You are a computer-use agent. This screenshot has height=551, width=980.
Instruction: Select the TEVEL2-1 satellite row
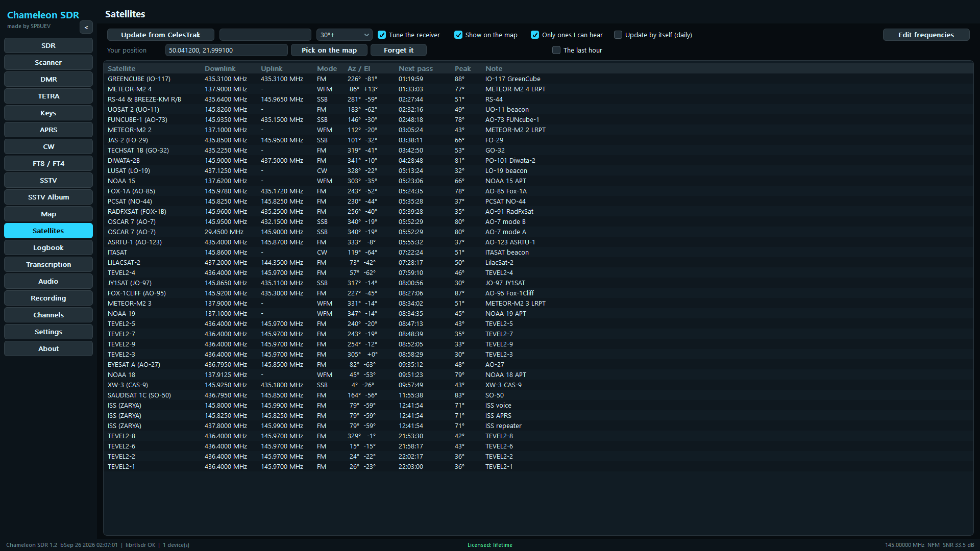(538, 467)
